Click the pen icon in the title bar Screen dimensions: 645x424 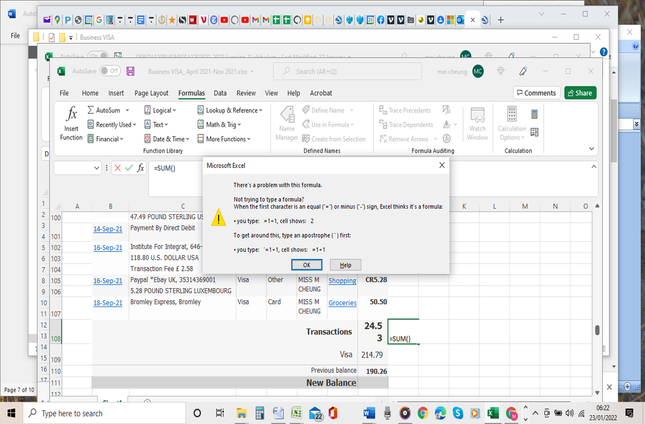tap(523, 71)
